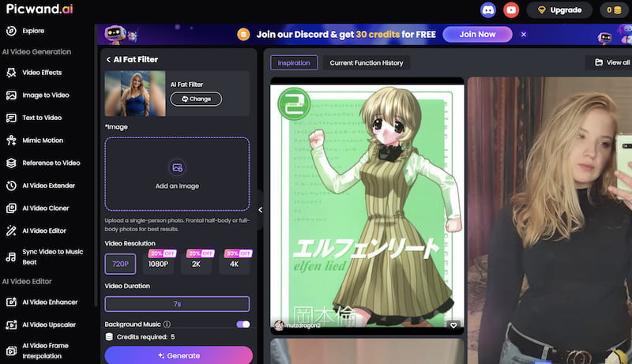632x364 pixels.
Task: Click the AI Video Extender clock icon
Action: pyautogui.click(x=11, y=186)
